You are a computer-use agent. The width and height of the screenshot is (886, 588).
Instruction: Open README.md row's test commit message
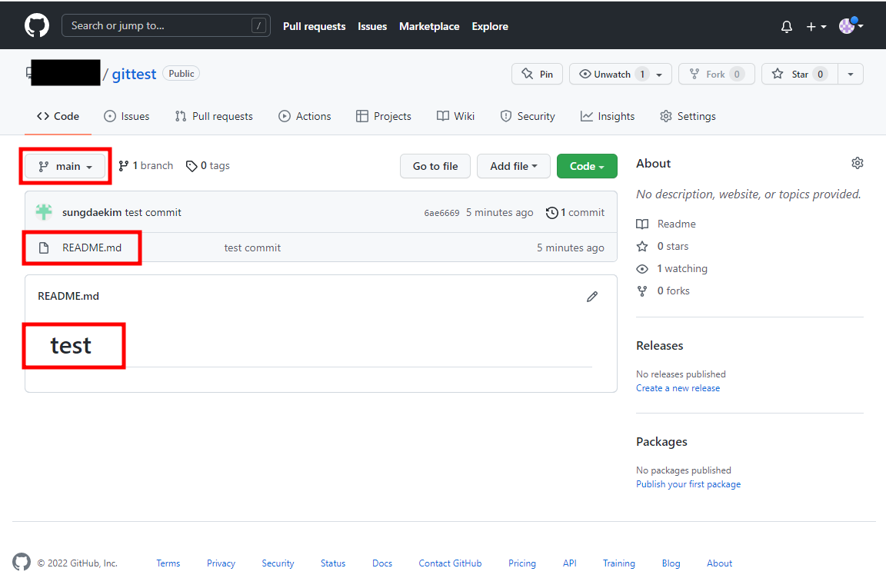click(x=252, y=248)
